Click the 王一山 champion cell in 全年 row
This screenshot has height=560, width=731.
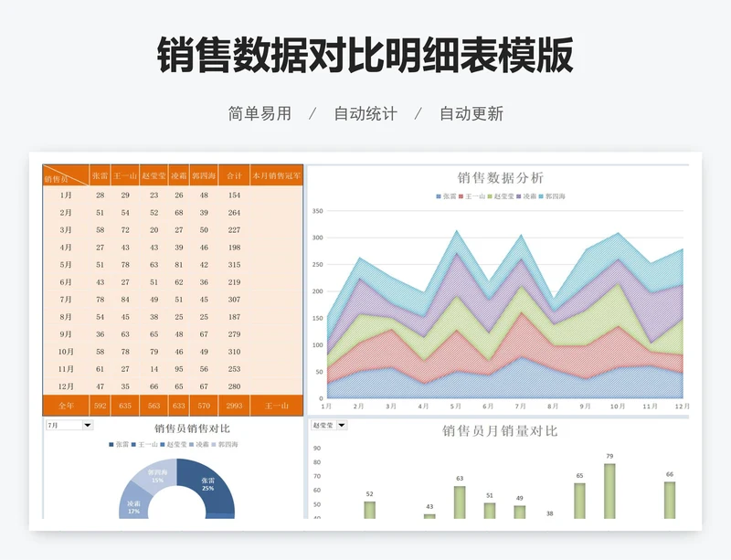pos(277,406)
